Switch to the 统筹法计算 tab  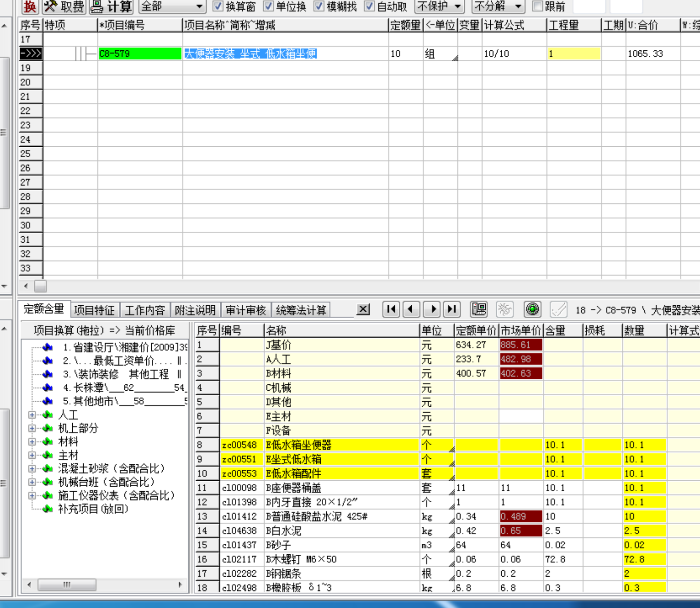tap(301, 310)
